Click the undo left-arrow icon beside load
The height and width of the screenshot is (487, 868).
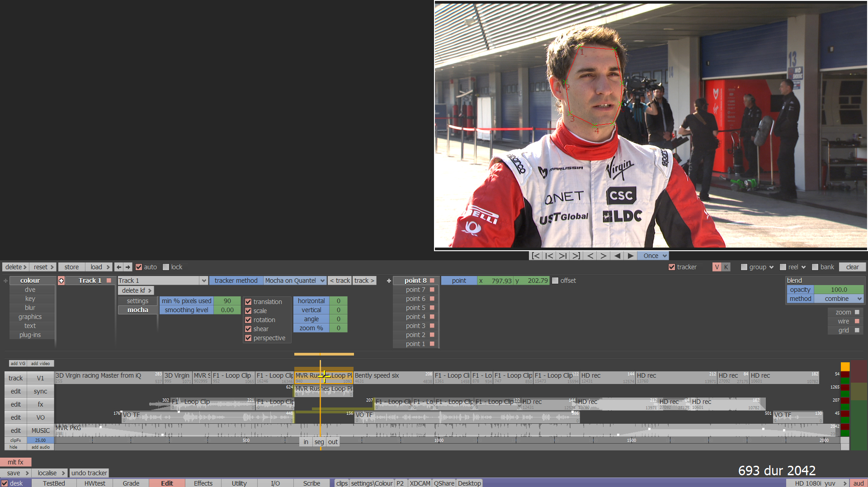[119, 267]
